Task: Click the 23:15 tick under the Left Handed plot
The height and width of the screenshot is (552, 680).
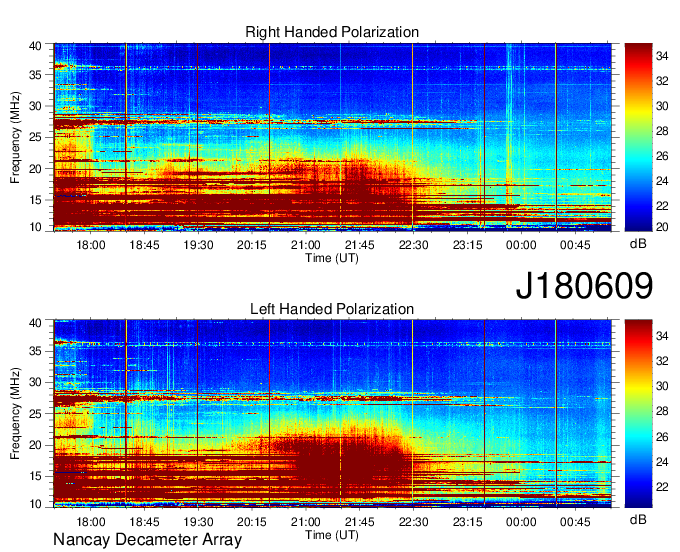Action: pos(468,522)
